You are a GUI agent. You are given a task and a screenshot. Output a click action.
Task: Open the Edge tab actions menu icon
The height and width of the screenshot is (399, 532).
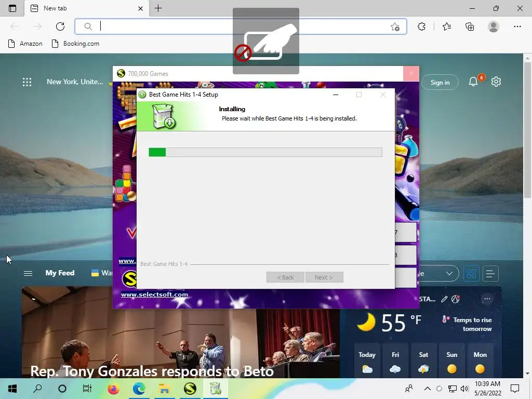tap(12, 8)
